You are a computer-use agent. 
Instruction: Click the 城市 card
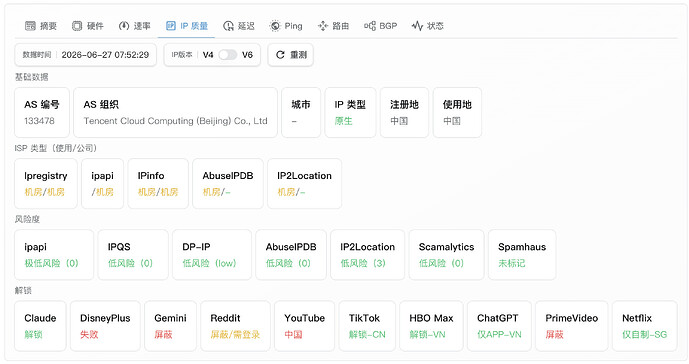(301, 113)
